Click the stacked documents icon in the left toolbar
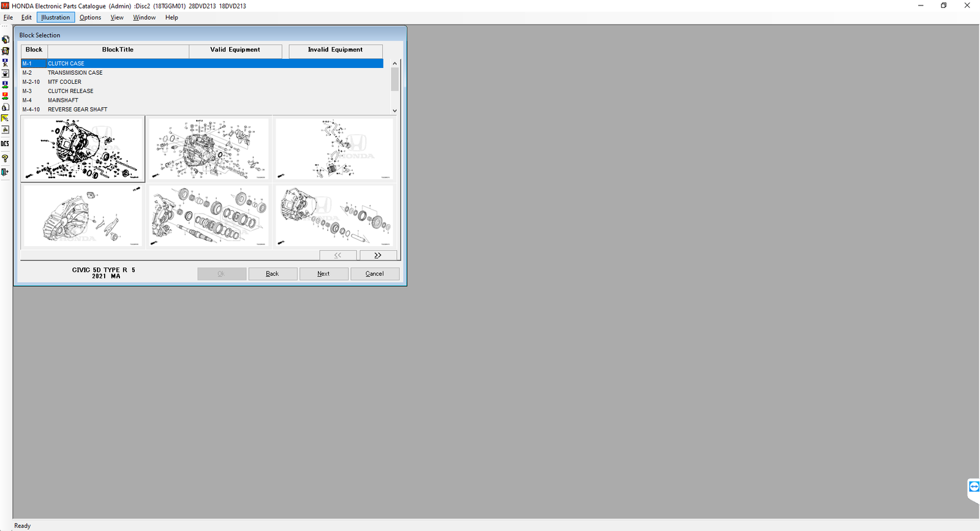The image size is (980, 531). [6, 40]
